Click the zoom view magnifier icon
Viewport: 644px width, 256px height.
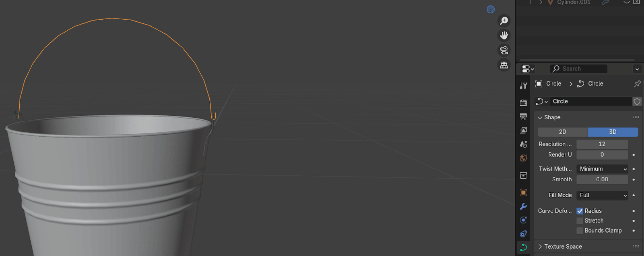(x=504, y=21)
